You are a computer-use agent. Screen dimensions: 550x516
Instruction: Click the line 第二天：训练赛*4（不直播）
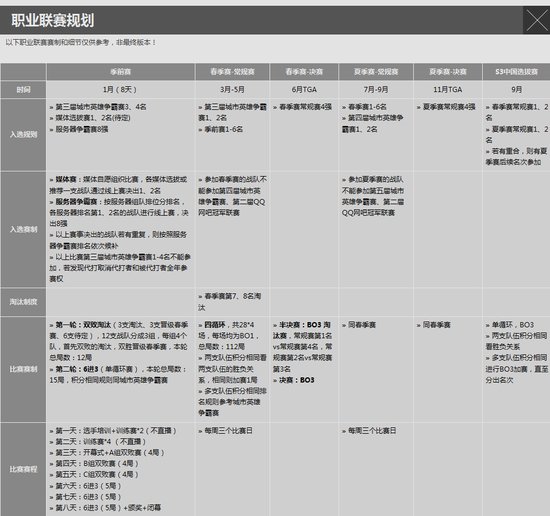pos(98,442)
